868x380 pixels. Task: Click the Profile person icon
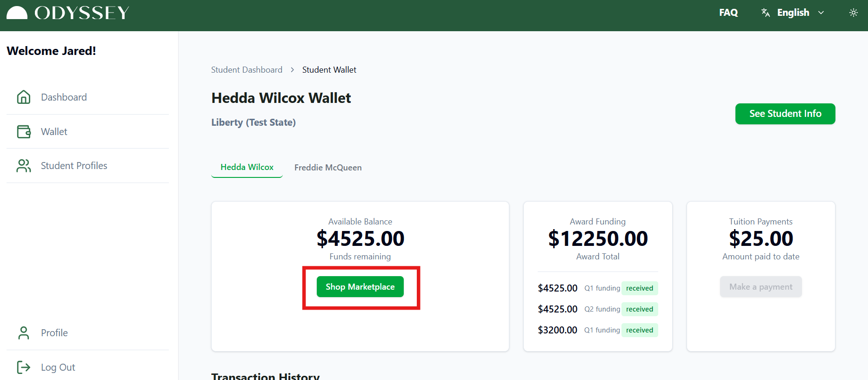(24, 333)
